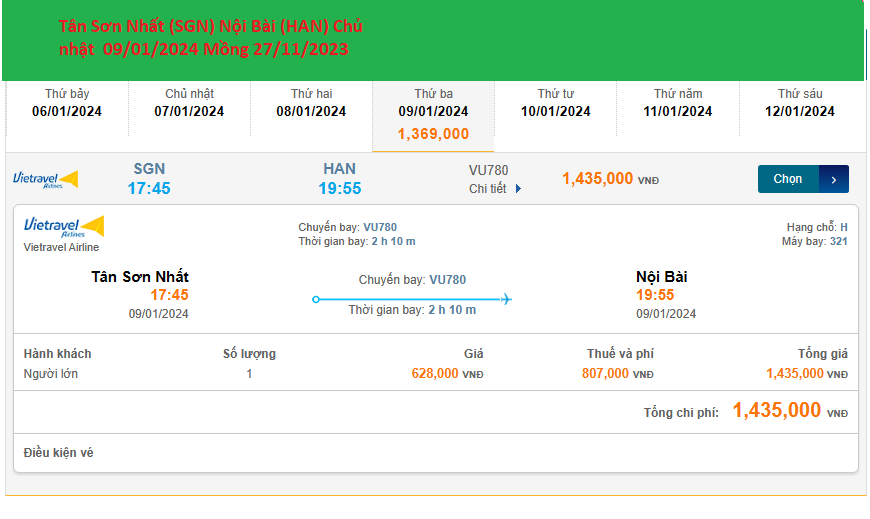Viewport: 870px width, 519px height.
Task: Click the 19:55 arrival time under HAN
Action: point(340,188)
